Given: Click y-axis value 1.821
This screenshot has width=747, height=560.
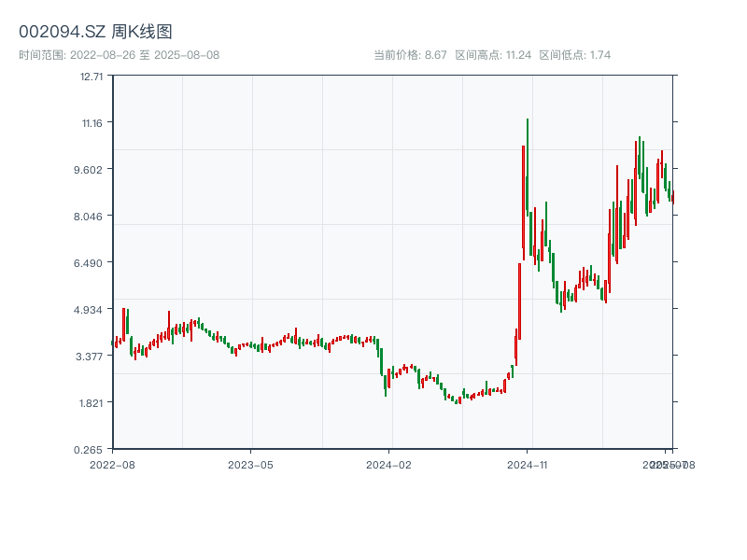Looking at the screenshot, I should (x=91, y=403).
